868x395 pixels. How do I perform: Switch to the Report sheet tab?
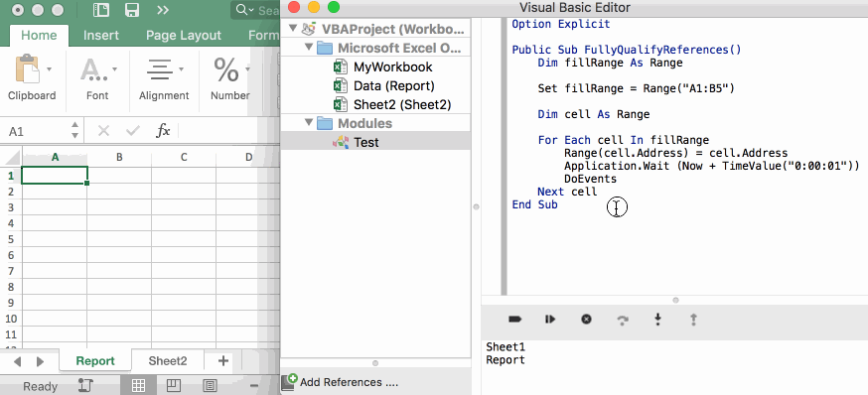(95, 361)
